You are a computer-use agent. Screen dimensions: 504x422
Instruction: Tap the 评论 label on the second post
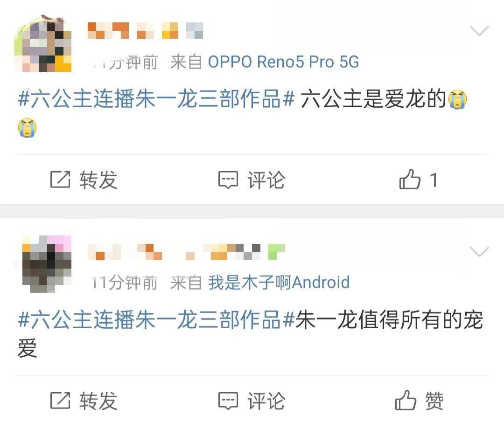point(266,401)
